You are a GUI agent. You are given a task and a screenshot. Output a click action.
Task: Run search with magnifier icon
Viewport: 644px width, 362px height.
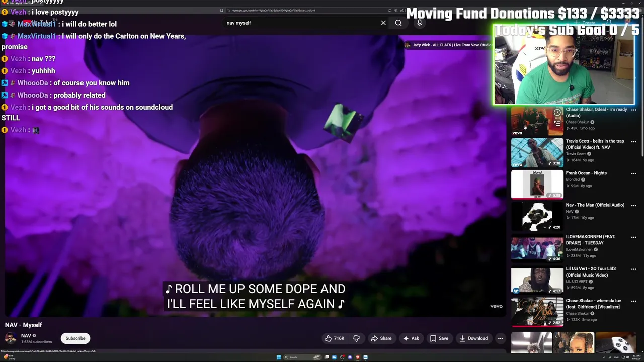click(398, 23)
